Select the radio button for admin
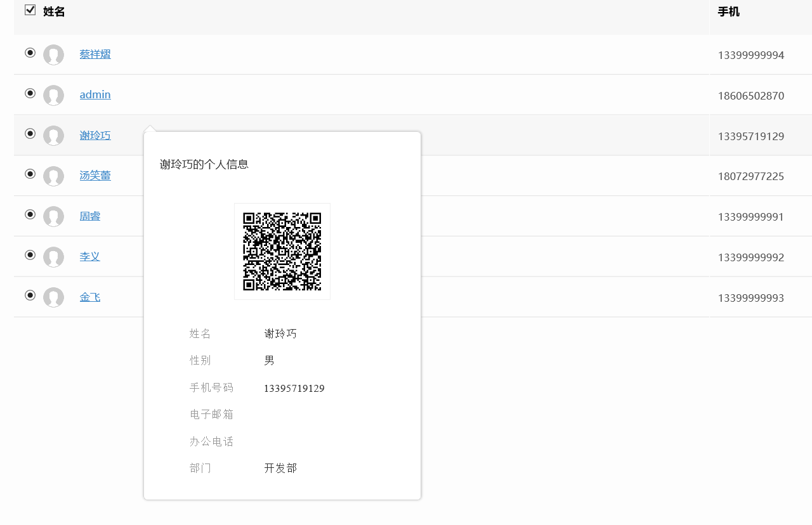 [x=30, y=93]
